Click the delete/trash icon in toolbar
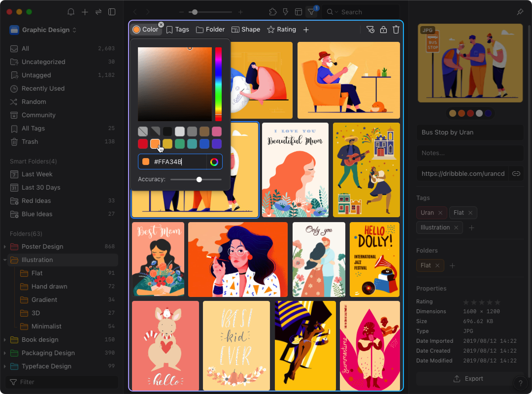Screen dimensions: 532x394 point(395,29)
